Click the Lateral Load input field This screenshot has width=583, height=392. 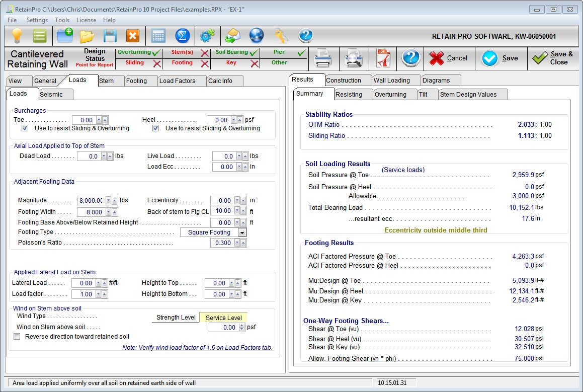point(82,283)
